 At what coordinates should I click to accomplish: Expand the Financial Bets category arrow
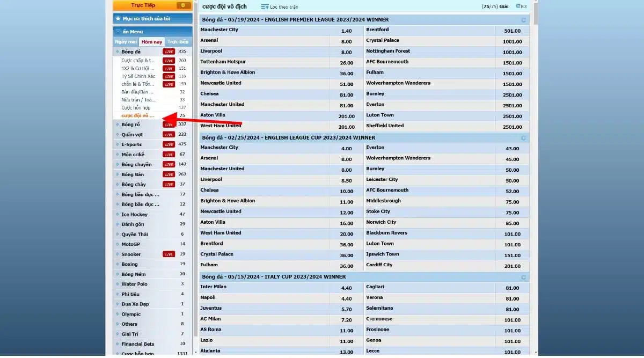[x=117, y=344]
